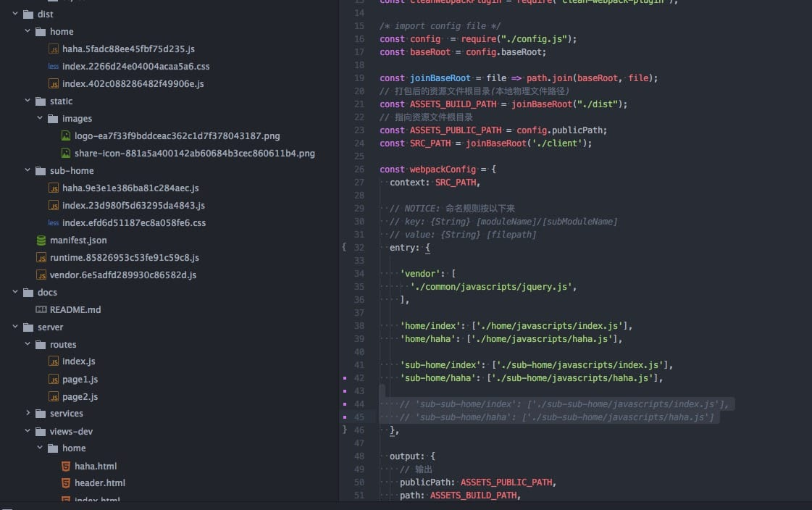Click the sub-home folder icon
This screenshot has width=812, height=510.
(x=41, y=171)
